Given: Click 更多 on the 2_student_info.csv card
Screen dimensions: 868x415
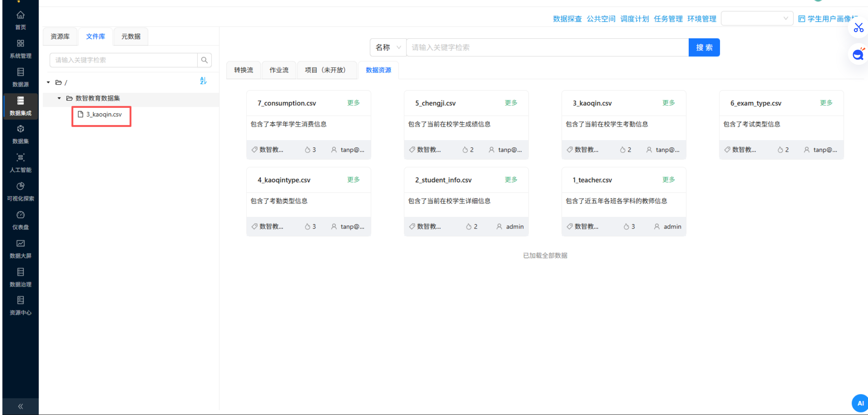Looking at the screenshot, I should (511, 180).
